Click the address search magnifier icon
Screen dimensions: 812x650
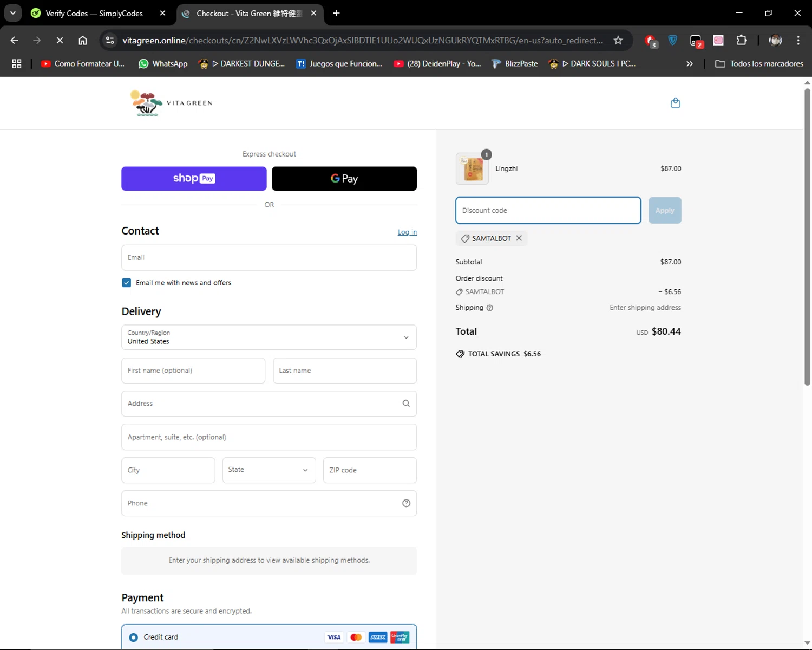click(406, 404)
